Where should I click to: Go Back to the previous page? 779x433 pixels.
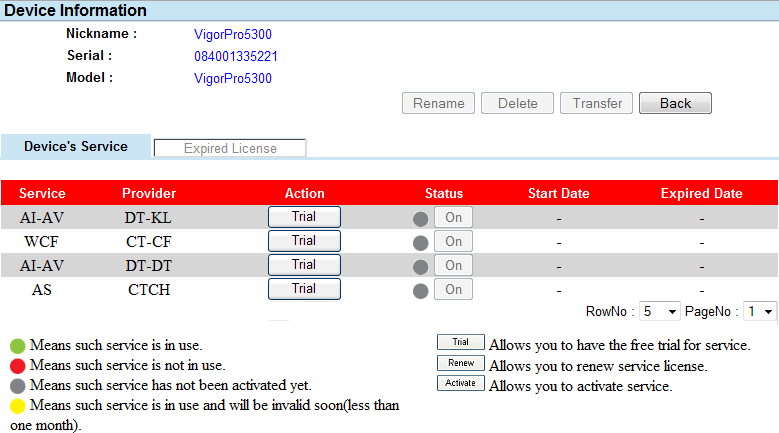coord(675,103)
